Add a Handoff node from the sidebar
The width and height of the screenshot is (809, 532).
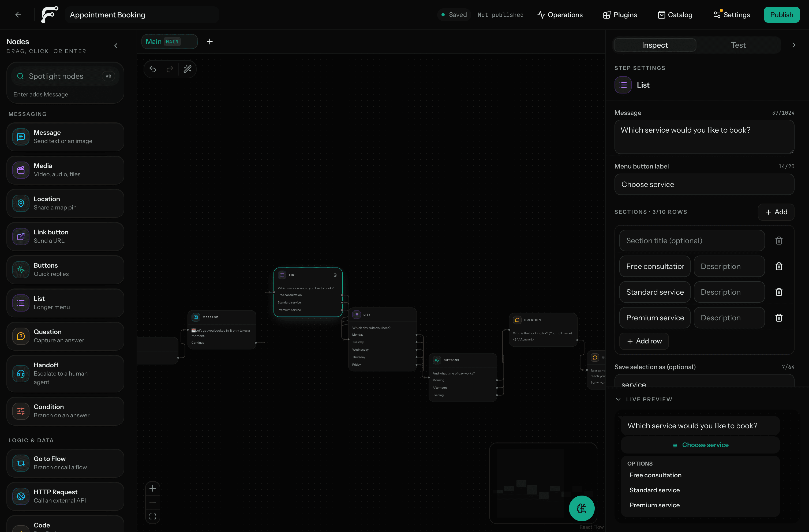point(65,374)
